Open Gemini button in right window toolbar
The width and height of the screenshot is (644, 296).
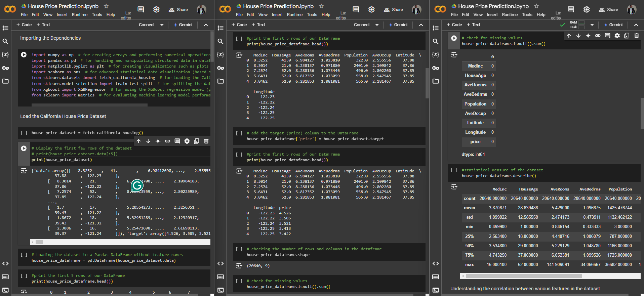click(x=613, y=25)
